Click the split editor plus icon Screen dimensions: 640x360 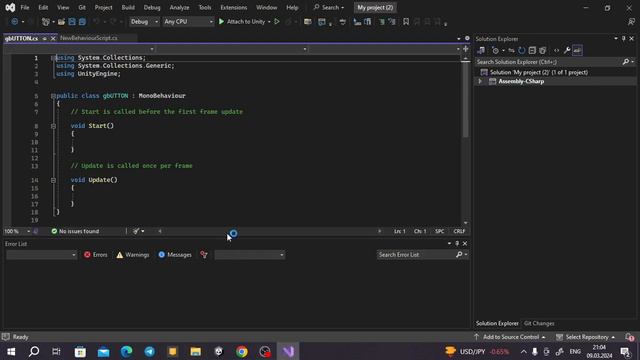[x=465, y=49]
